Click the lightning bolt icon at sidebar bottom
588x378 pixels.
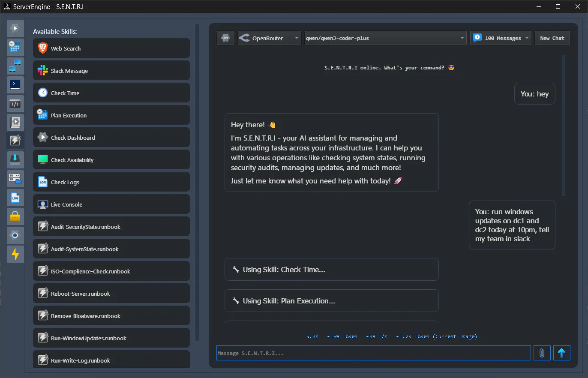point(15,254)
